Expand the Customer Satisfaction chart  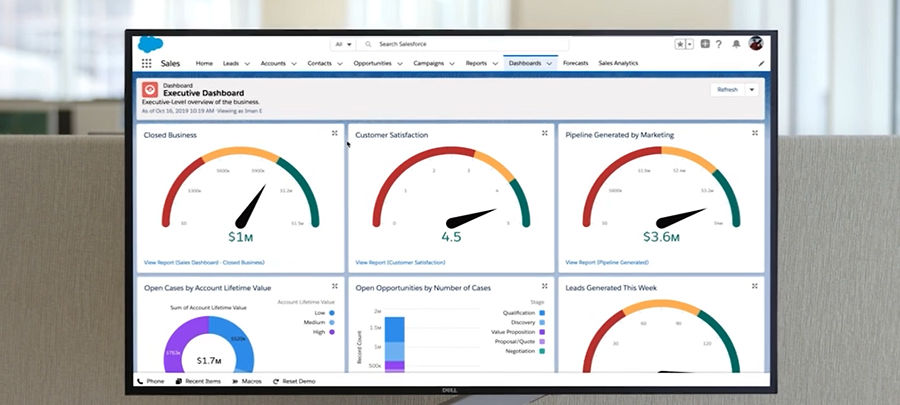(x=545, y=133)
